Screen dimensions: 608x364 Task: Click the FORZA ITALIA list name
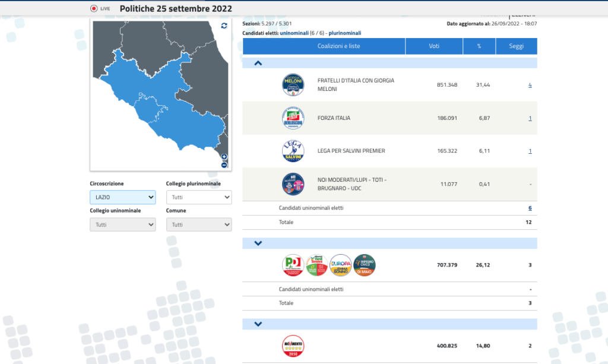[x=334, y=118]
